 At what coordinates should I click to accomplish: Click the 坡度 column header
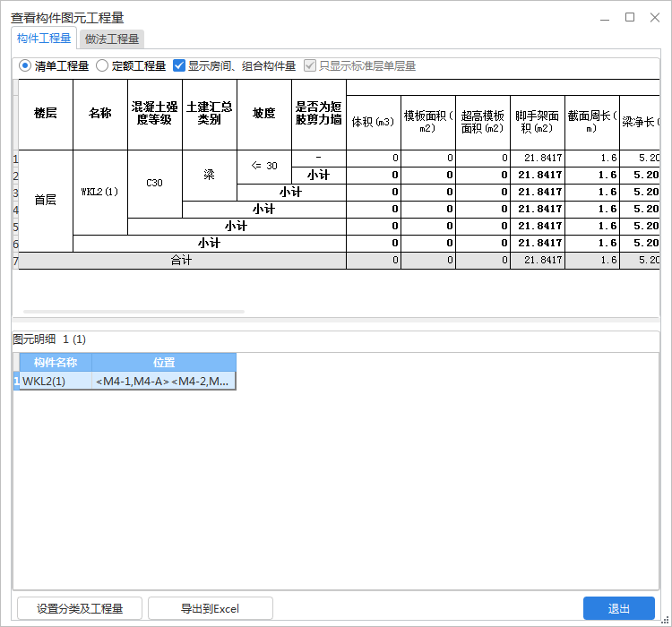coord(264,115)
